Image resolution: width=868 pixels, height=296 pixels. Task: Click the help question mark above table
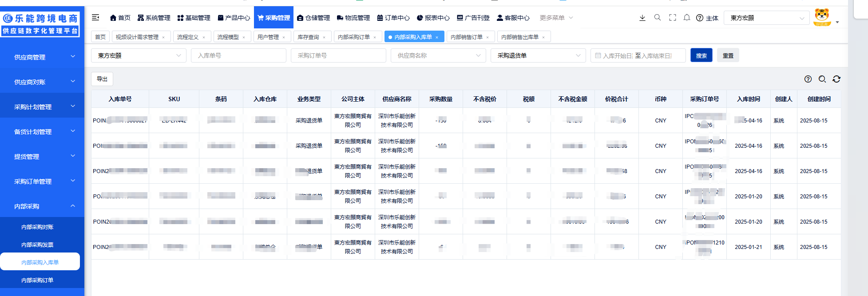[x=808, y=79]
